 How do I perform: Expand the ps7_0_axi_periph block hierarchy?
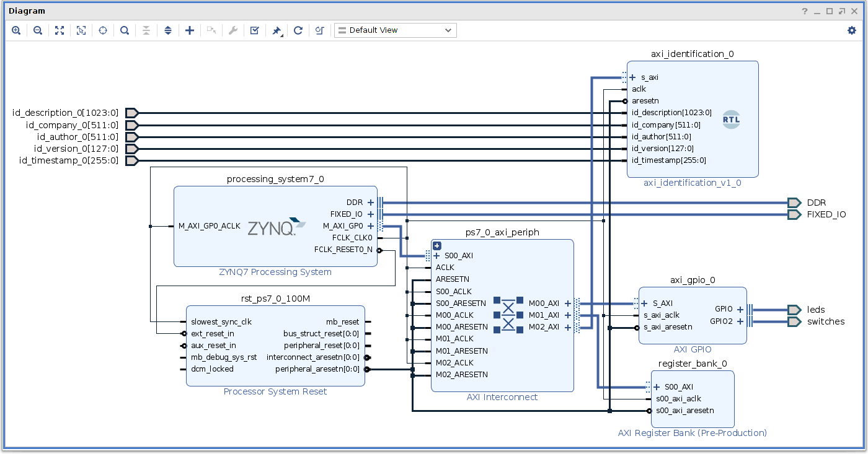click(437, 246)
